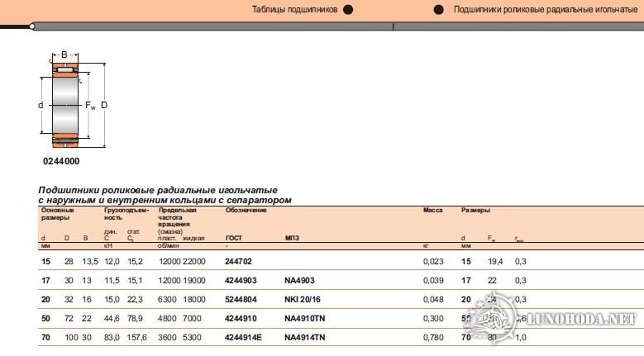Screen dimensions: 644x356
Task: Click the 0244000 label under the drawing
Action: (x=61, y=161)
